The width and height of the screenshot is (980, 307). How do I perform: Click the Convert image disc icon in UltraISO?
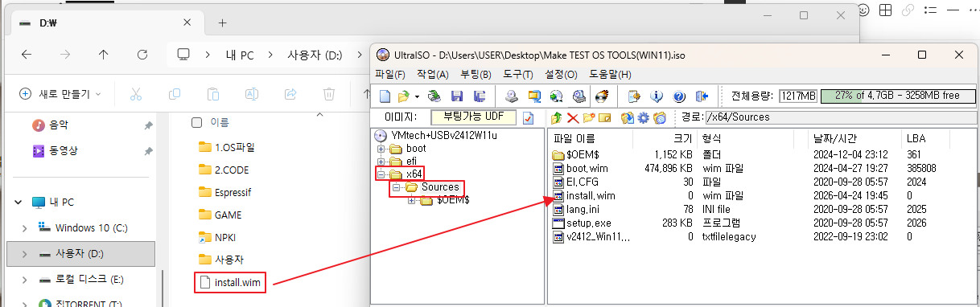click(555, 96)
